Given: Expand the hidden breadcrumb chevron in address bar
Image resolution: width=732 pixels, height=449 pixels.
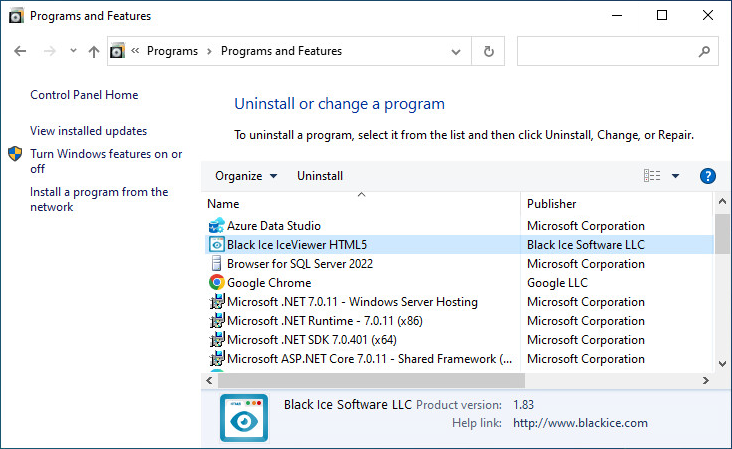Looking at the screenshot, I should 135,50.
